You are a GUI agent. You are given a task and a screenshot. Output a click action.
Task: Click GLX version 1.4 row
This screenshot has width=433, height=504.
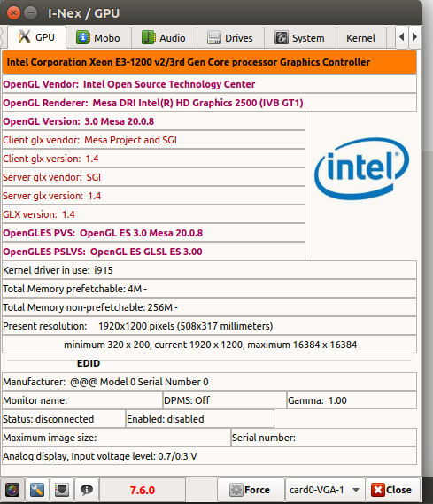click(153, 214)
